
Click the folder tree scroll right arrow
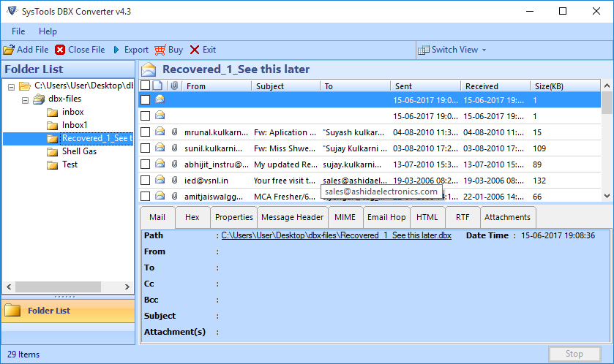coord(127,287)
